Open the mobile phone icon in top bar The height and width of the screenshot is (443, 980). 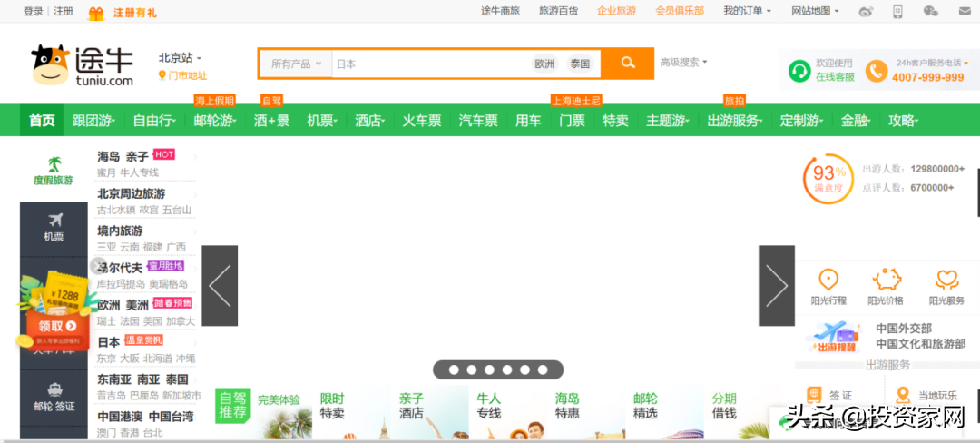pyautogui.click(x=897, y=11)
